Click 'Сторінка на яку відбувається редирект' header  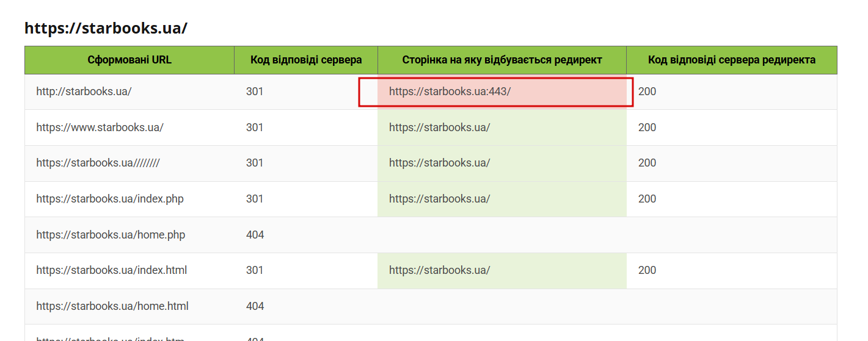click(x=502, y=60)
